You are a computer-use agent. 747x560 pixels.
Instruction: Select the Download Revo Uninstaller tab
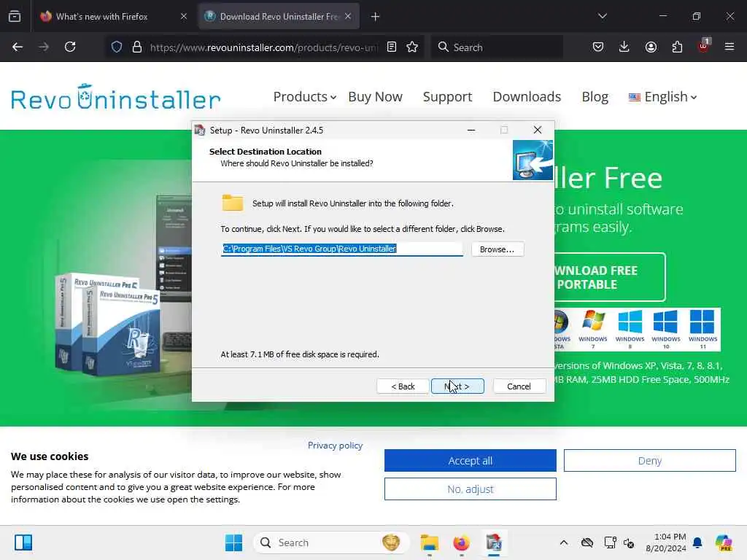point(278,16)
